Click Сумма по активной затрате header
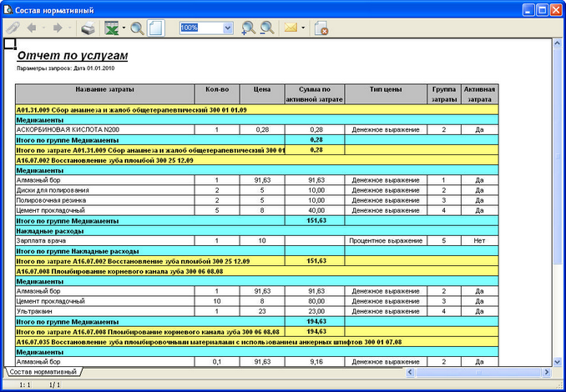 315,94
